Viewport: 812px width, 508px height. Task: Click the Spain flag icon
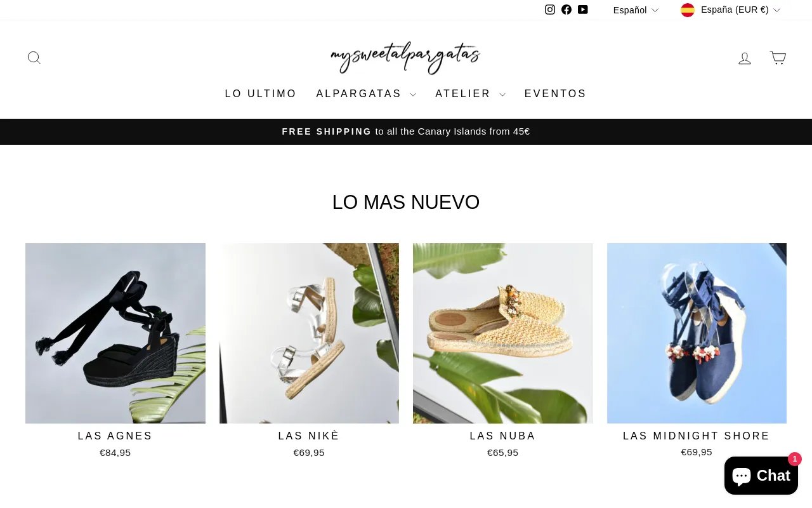[x=688, y=10]
